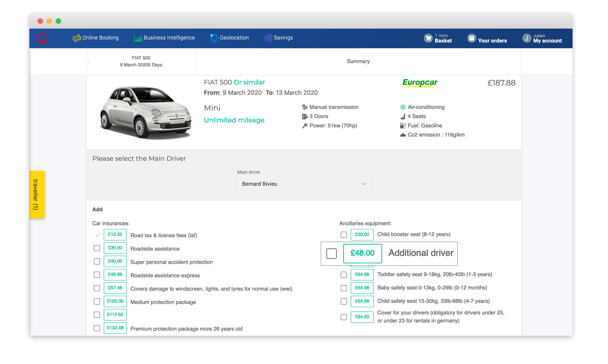Viewport: 608px width, 364px height.
Task: Click the FIAT 500 car image
Action: 146,113
